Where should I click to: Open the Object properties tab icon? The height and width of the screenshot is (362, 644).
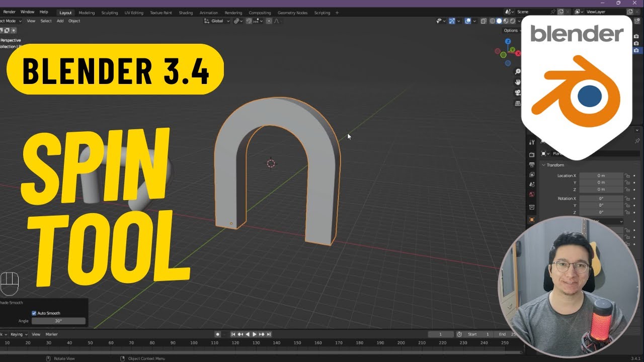pyautogui.click(x=532, y=220)
